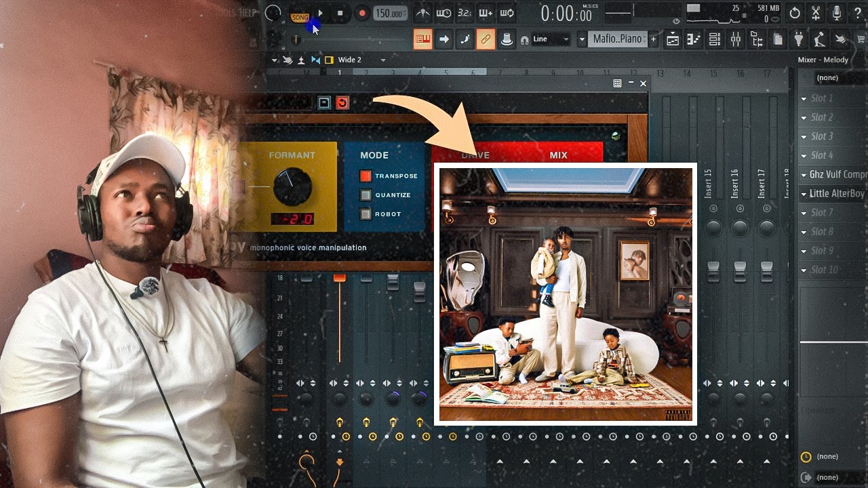Select the Transpose mode button
The image size is (868, 488).
(366, 176)
